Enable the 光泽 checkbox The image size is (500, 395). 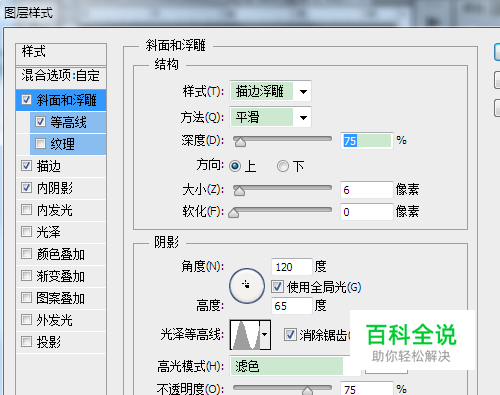[26, 232]
